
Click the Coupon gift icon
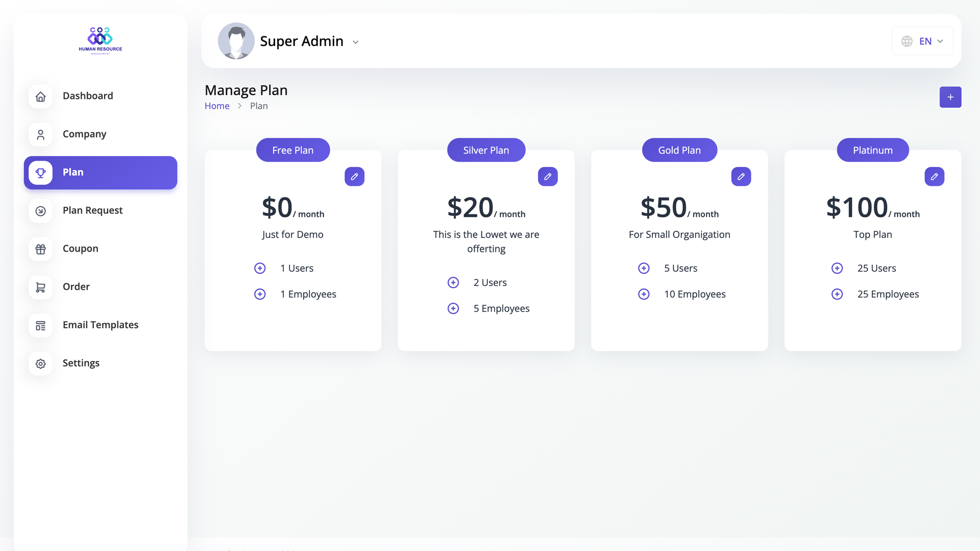[41, 249]
